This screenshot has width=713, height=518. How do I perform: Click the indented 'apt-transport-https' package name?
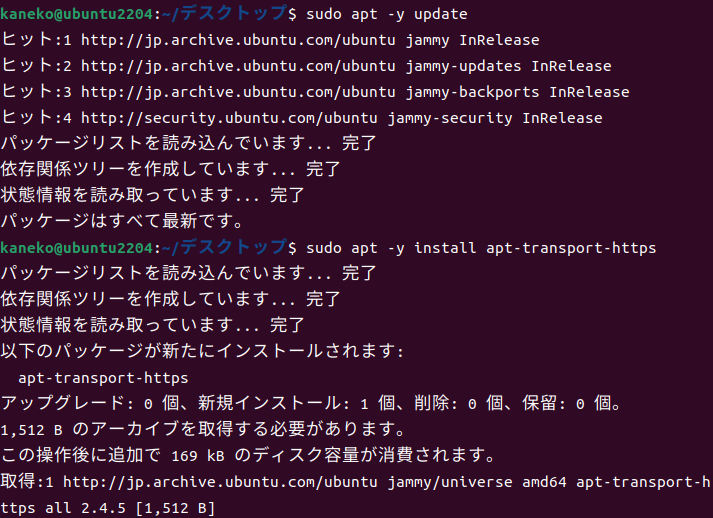103,378
